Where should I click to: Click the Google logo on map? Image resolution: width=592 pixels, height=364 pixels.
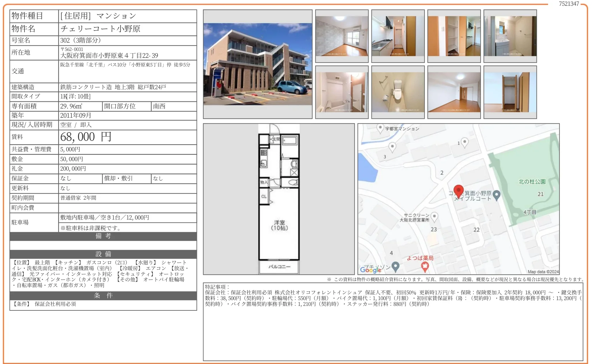pyautogui.click(x=371, y=269)
